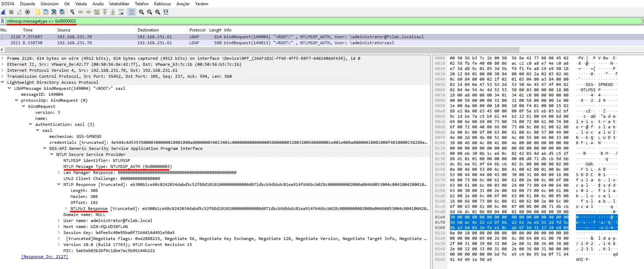This screenshot has height=269, width=644.
Task: Jump to the first packet icon
Action: (105, 12)
